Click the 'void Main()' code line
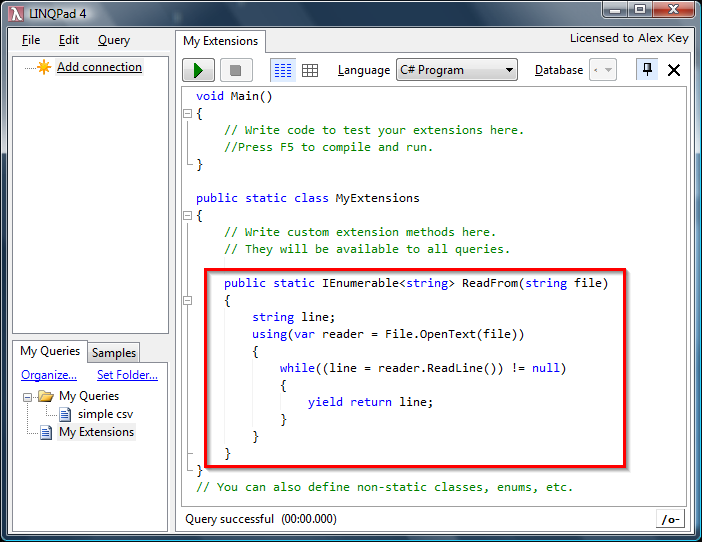The height and width of the screenshot is (542, 702). [234, 96]
